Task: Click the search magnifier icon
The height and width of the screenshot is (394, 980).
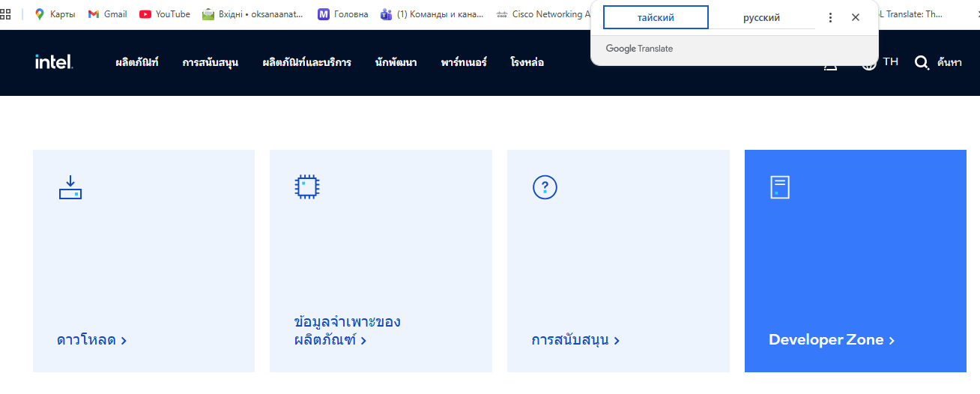Action: 922,63
